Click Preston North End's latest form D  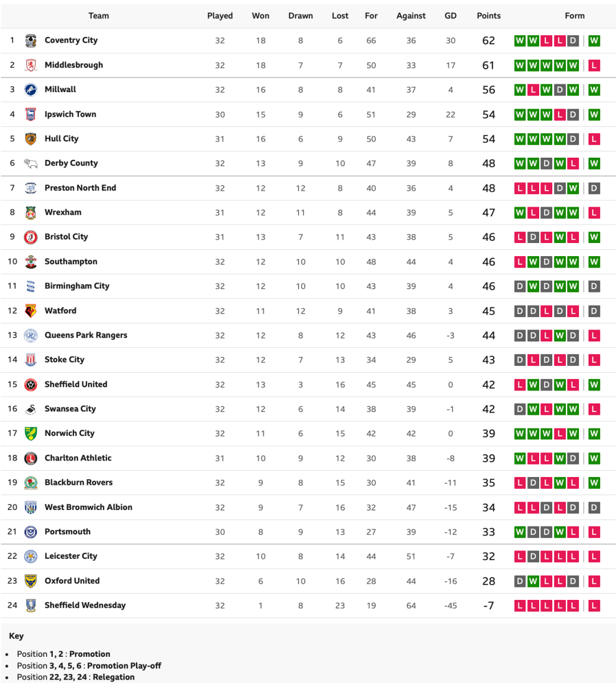point(594,188)
